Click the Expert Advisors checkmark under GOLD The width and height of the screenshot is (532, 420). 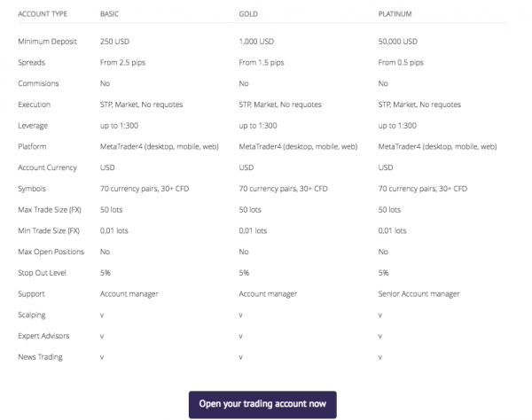241,337
